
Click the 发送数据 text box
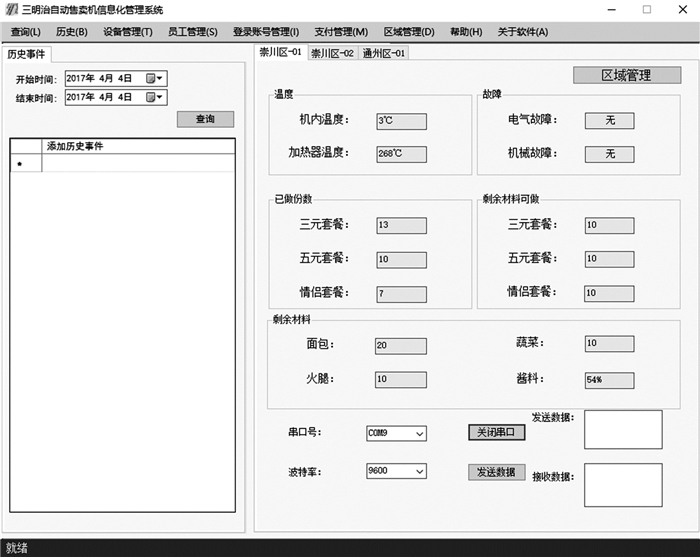[x=623, y=430]
